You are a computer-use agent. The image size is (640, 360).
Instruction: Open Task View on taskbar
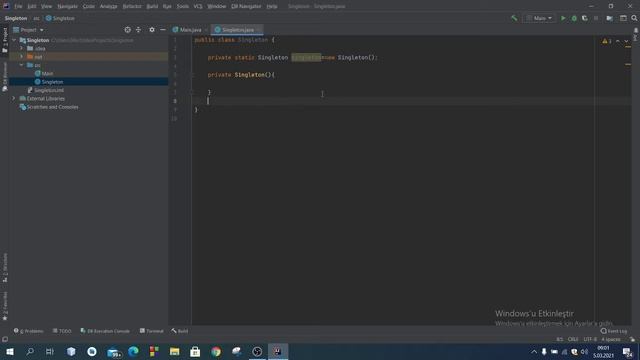(49, 351)
